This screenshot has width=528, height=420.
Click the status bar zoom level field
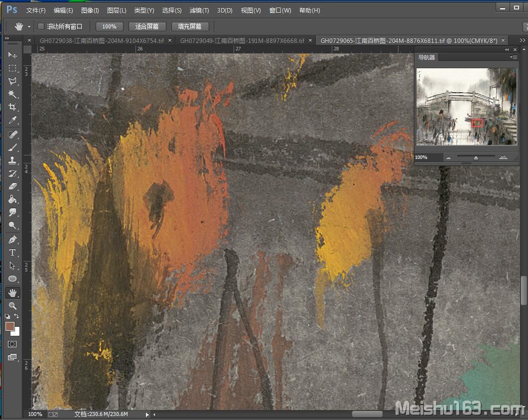(x=35, y=415)
